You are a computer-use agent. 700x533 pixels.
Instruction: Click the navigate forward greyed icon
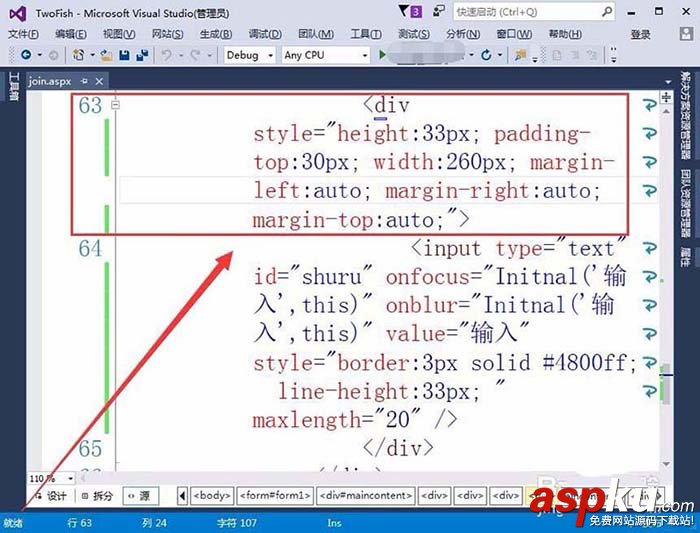coord(53,55)
